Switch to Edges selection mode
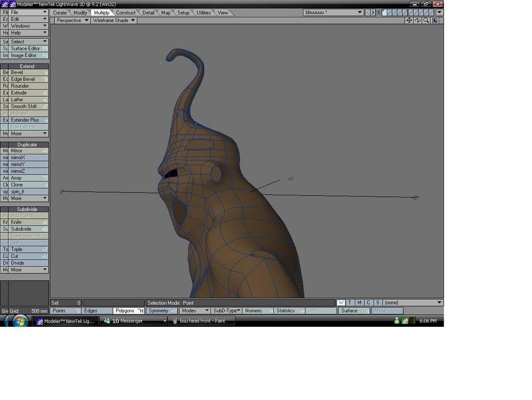Viewport: 532px width, 400px height. pyautogui.click(x=97, y=311)
